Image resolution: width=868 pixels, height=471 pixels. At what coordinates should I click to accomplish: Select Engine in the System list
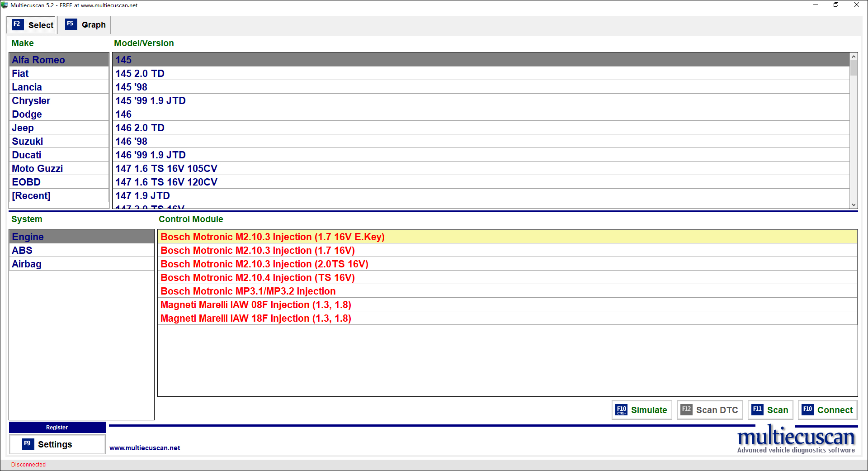pyautogui.click(x=81, y=237)
